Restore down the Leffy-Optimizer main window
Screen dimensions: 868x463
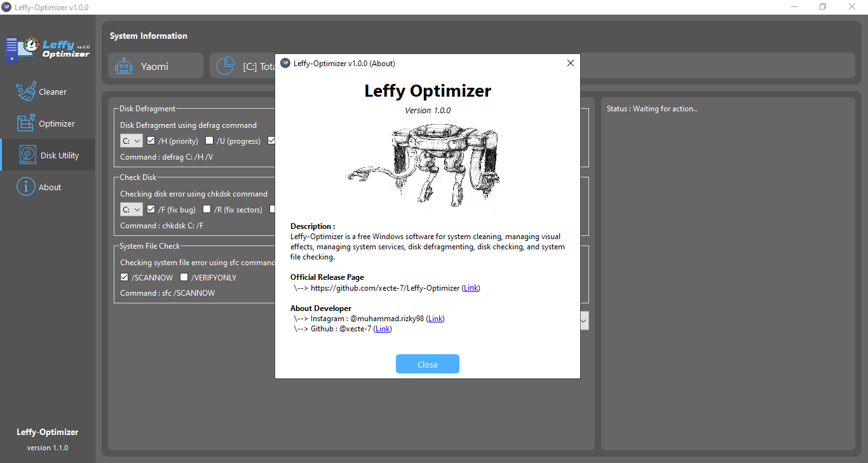pyautogui.click(x=823, y=7)
